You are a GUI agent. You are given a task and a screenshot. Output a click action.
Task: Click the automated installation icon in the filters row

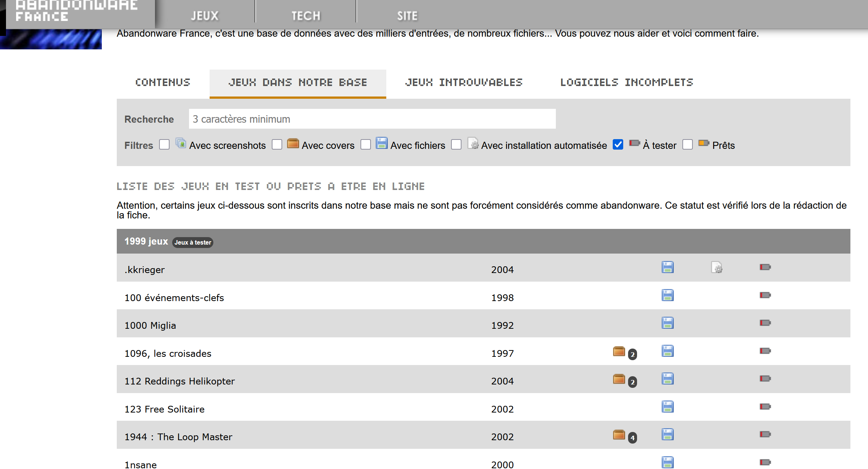473,143
